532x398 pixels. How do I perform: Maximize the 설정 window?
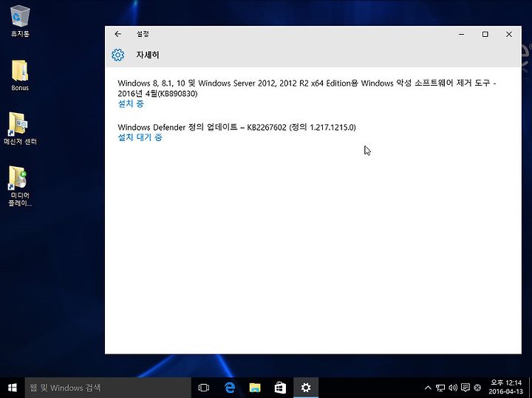[485, 34]
